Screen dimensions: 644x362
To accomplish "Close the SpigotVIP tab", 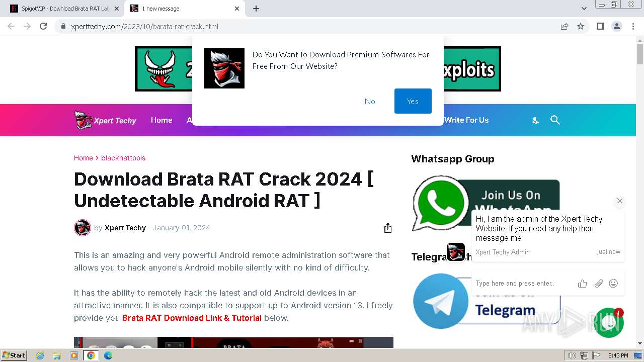I will click(116, 9).
